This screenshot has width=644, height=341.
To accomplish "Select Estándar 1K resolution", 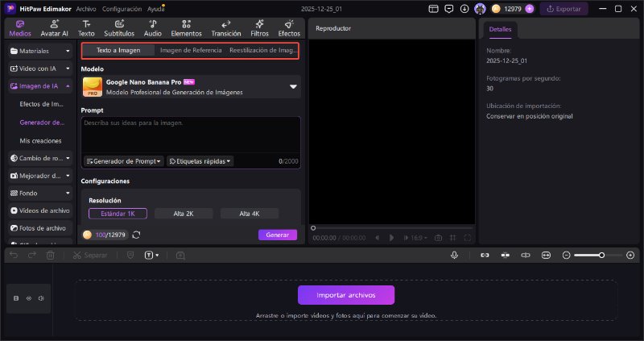I will click(118, 214).
